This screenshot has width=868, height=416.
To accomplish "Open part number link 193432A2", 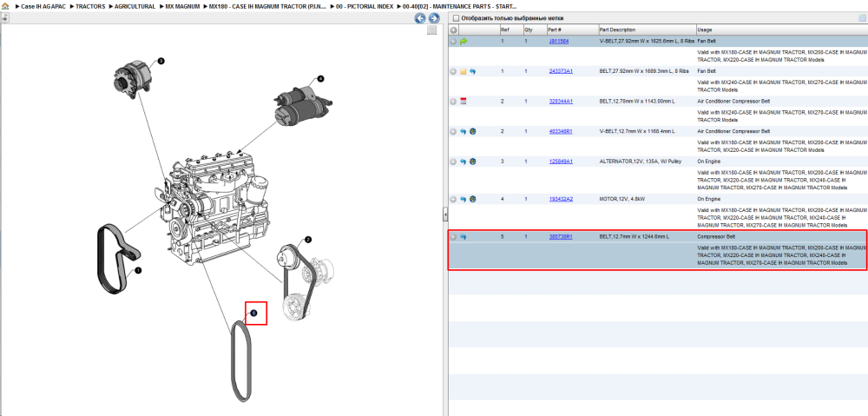I will 561,199.
